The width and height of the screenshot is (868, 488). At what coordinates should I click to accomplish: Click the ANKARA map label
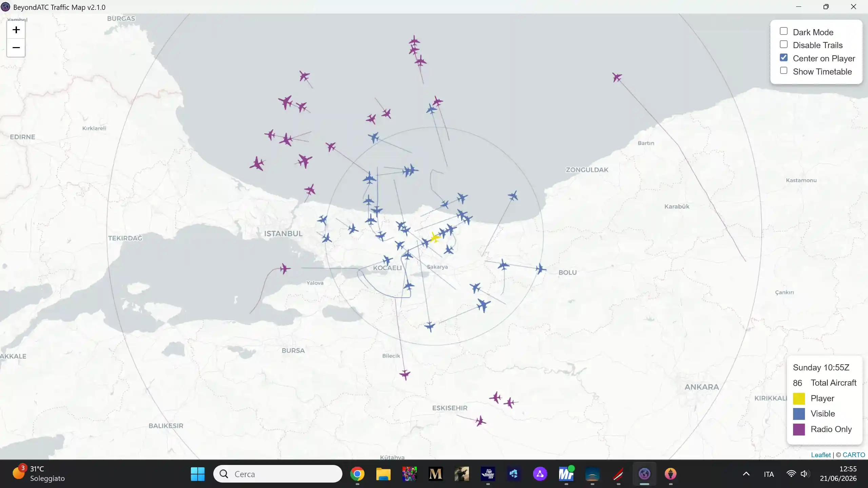(x=702, y=387)
